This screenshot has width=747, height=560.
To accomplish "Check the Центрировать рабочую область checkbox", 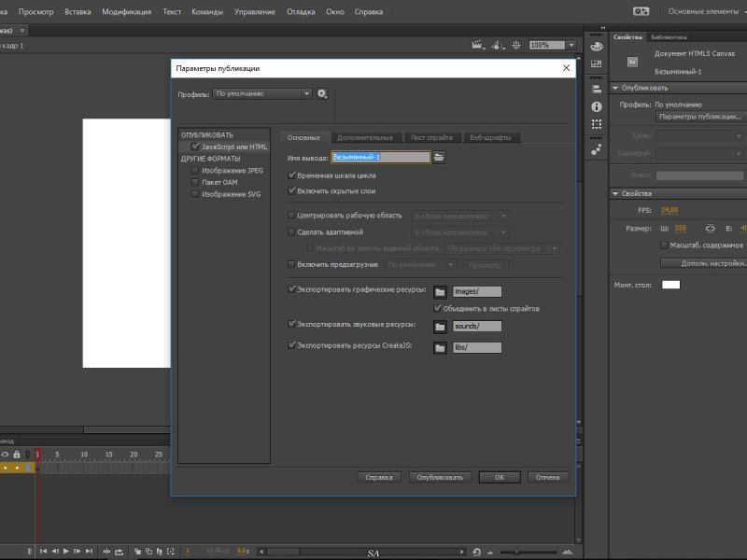I will click(x=291, y=216).
